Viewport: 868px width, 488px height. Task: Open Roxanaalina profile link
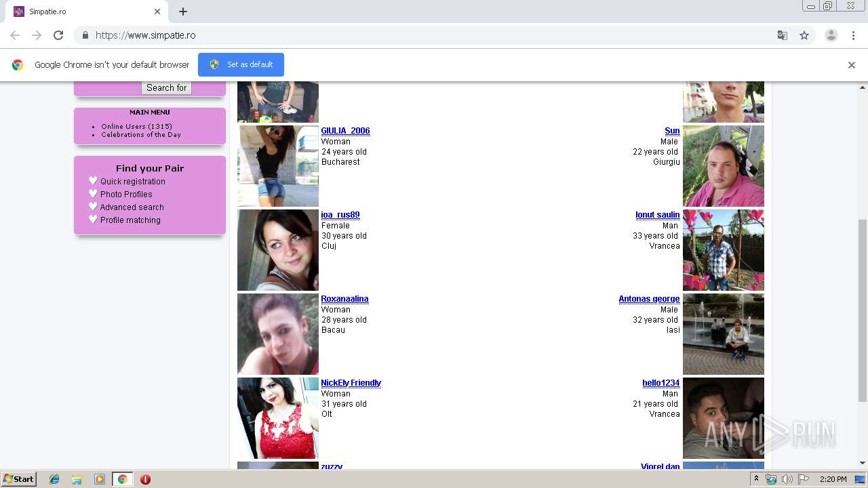344,299
